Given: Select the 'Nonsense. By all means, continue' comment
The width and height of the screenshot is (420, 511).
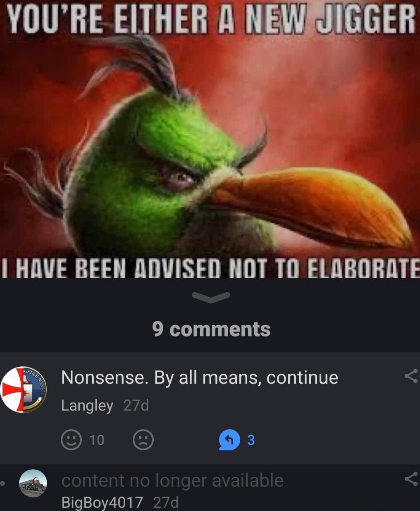Looking at the screenshot, I should click(200, 377).
